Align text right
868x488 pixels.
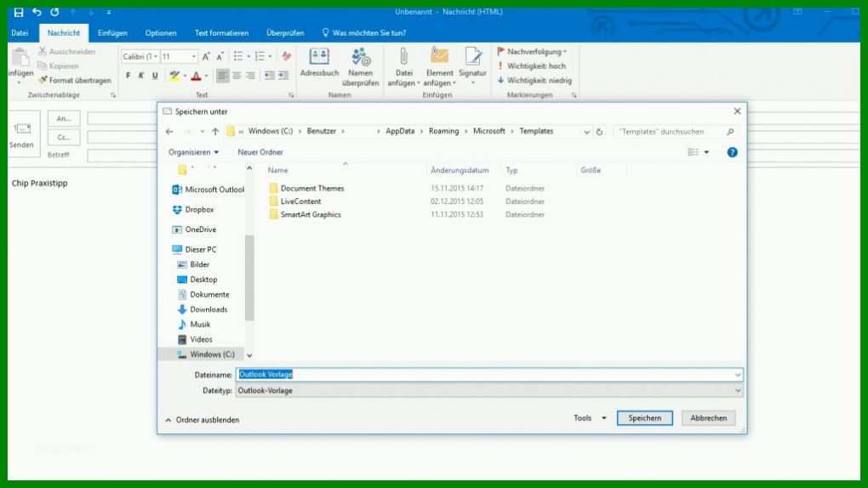click(x=251, y=76)
